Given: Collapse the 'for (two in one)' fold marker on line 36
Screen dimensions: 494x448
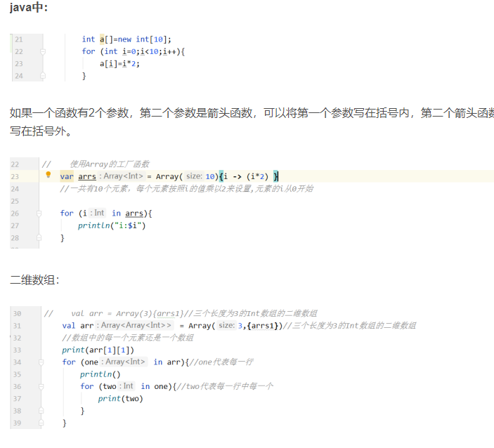Looking at the screenshot, I should tap(41, 387).
